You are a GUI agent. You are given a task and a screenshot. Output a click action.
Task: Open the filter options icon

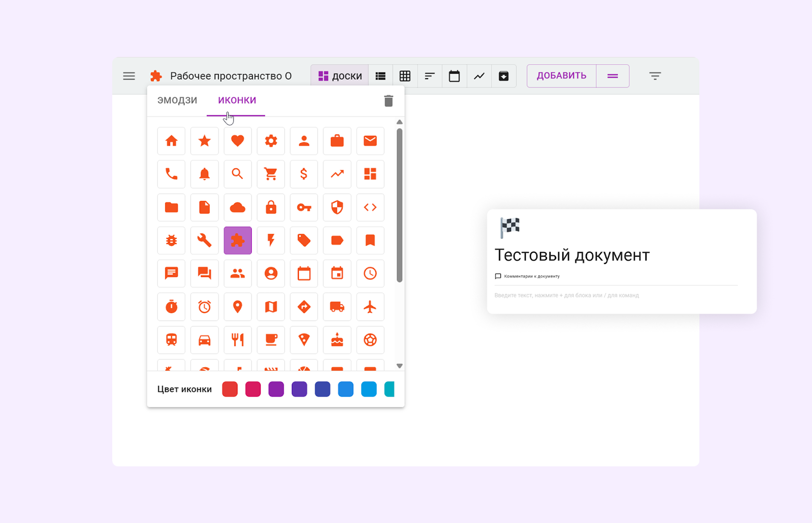click(655, 76)
